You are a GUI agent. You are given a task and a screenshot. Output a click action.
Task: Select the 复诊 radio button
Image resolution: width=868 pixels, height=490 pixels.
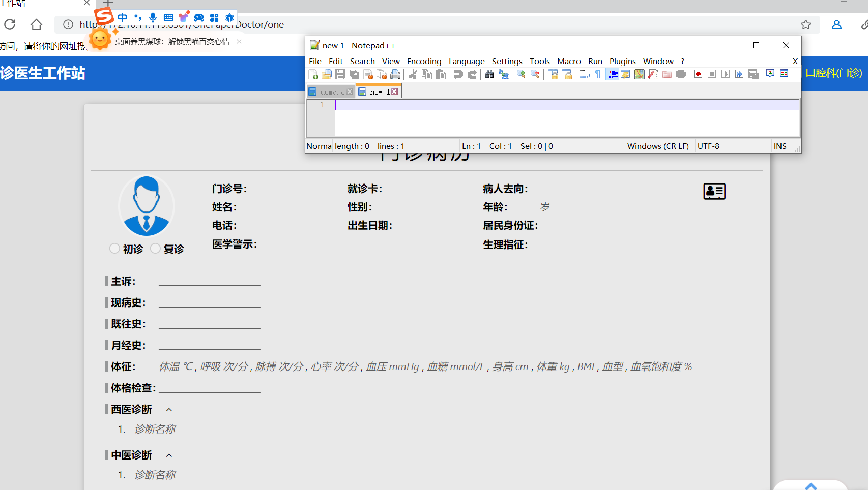tap(155, 249)
